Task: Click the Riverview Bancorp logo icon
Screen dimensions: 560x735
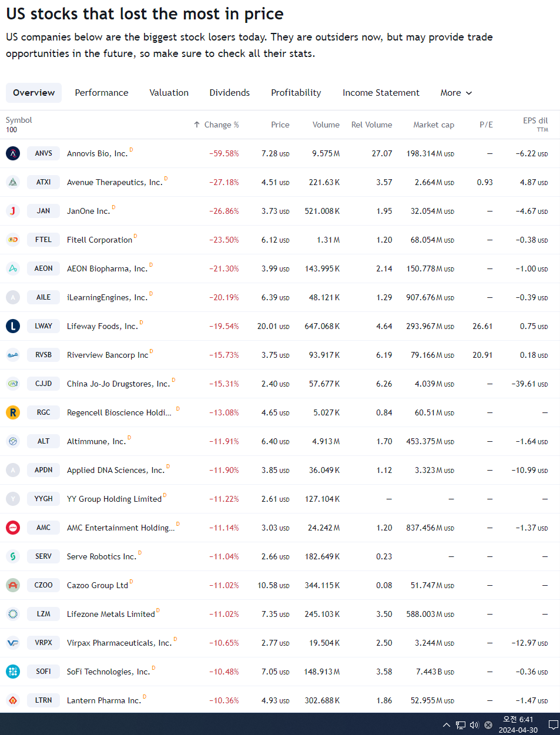Action: coord(13,355)
